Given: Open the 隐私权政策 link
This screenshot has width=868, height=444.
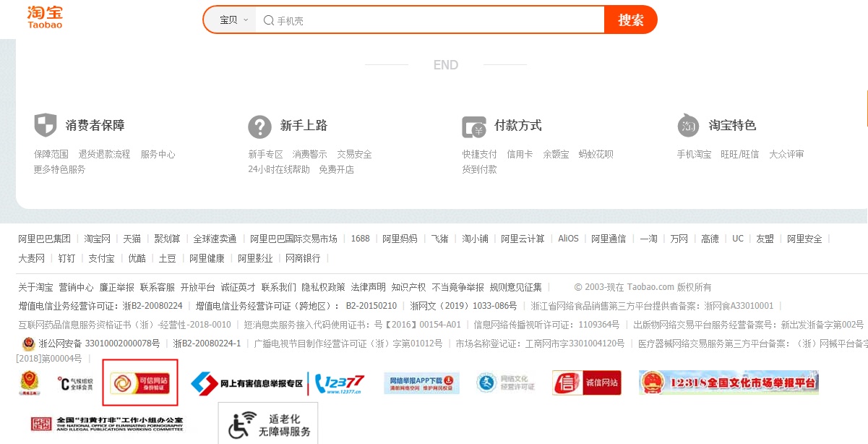Looking at the screenshot, I should click(x=323, y=287).
